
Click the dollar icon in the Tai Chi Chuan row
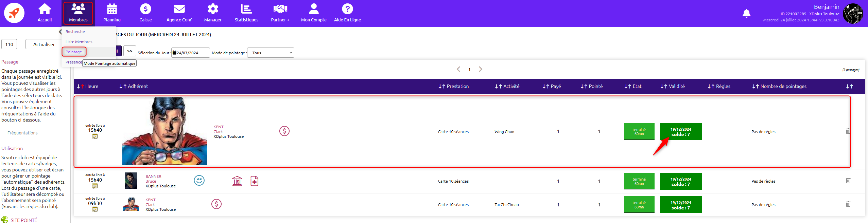point(216,204)
